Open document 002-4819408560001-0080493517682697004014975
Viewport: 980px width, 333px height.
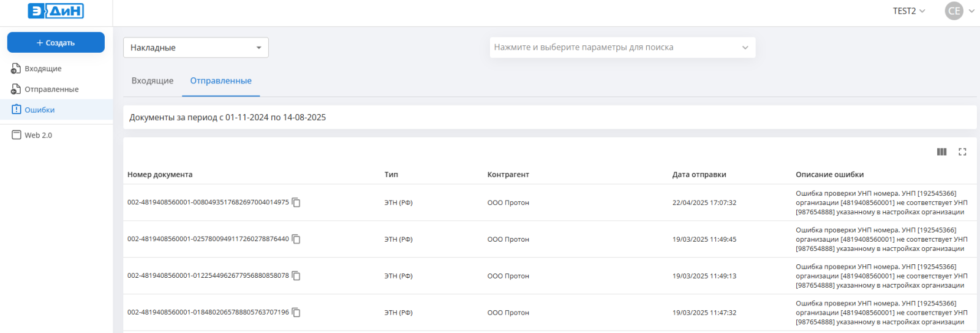(208, 202)
